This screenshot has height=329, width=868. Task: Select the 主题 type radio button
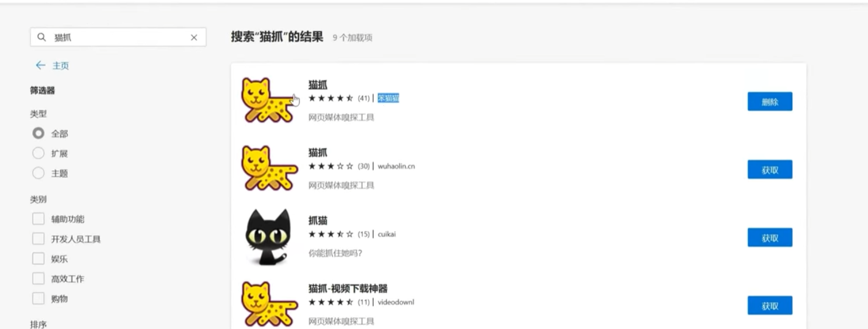pyautogui.click(x=39, y=173)
